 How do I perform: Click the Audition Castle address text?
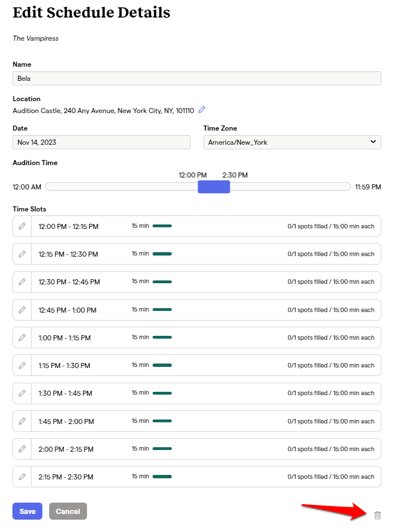click(x=103, y=111)
